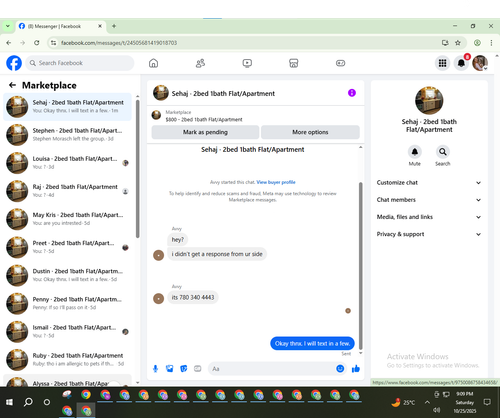This screenshot has height=418, width=500.
Task: Open the notifications bell
Action: pos(461,63)
